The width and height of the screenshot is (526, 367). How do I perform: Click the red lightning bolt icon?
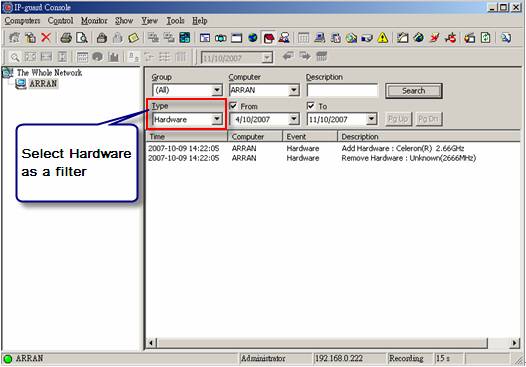click(434, 38)
